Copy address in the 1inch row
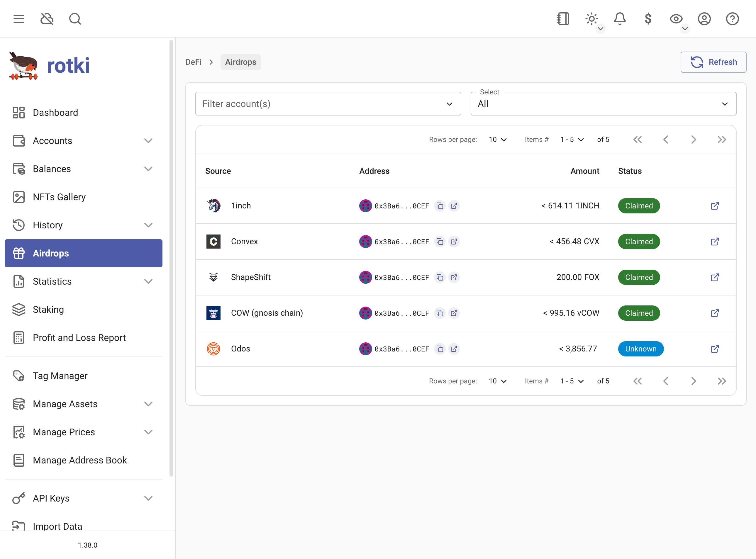Viewport: 756px width, 559px height. (x=440, y=206)
